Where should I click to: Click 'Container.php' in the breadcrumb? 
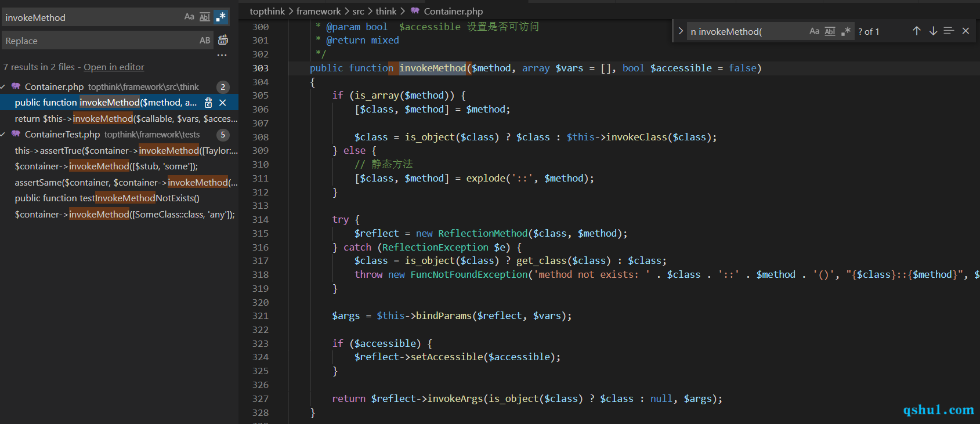click(x=453, y=11)
